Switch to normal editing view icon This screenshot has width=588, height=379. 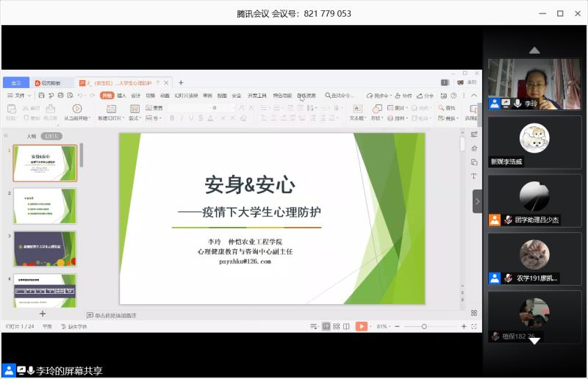pyautogui.click(x=326, y=326)
